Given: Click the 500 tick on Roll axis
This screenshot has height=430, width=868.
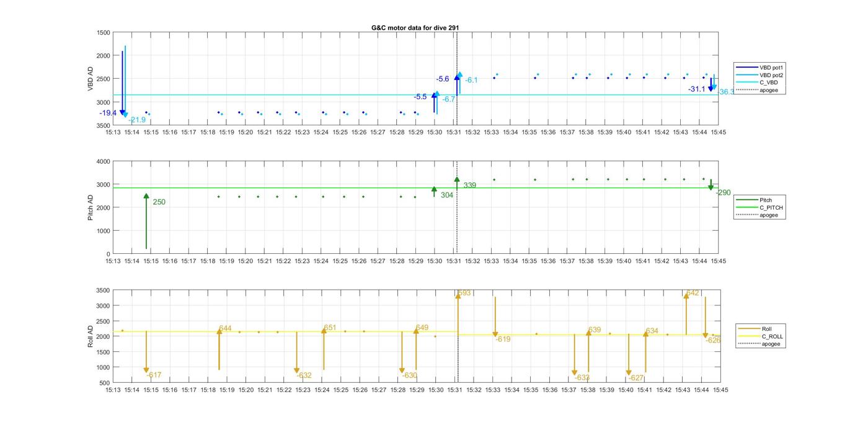Looking at the screenshot, I should click(105, 383).
